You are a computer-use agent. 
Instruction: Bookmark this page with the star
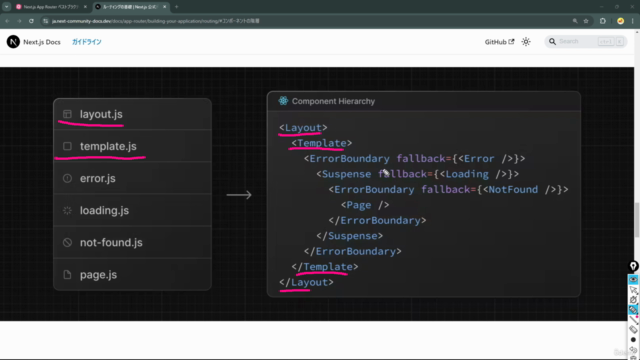[586, 21]
